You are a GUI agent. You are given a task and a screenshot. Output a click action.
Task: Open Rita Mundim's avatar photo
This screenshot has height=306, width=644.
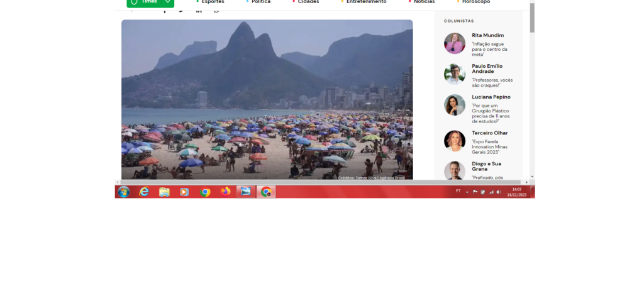(455, 43)
